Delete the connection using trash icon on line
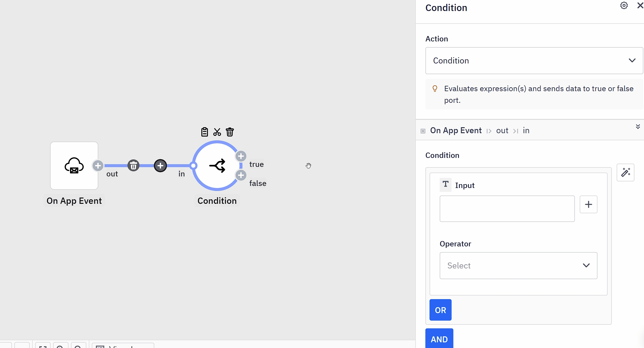 click(133, 165)
